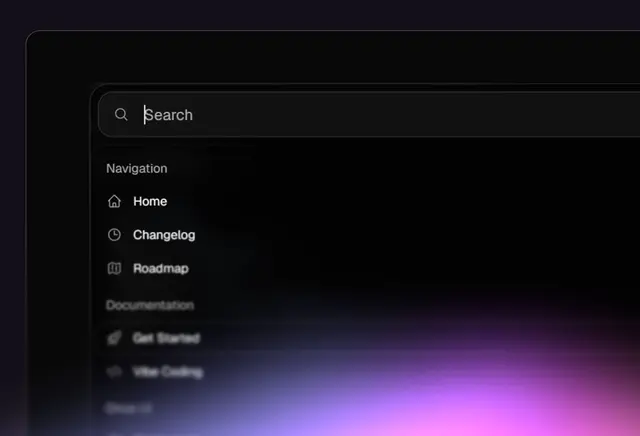This screenshot has height=436, width=640.
Task: Click the Home house icon
Action: pyautogui.click(x=114, y=201)
